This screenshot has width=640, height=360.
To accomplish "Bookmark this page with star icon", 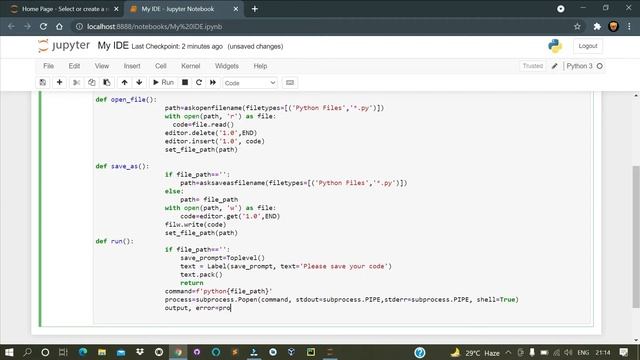I will 577,27.
